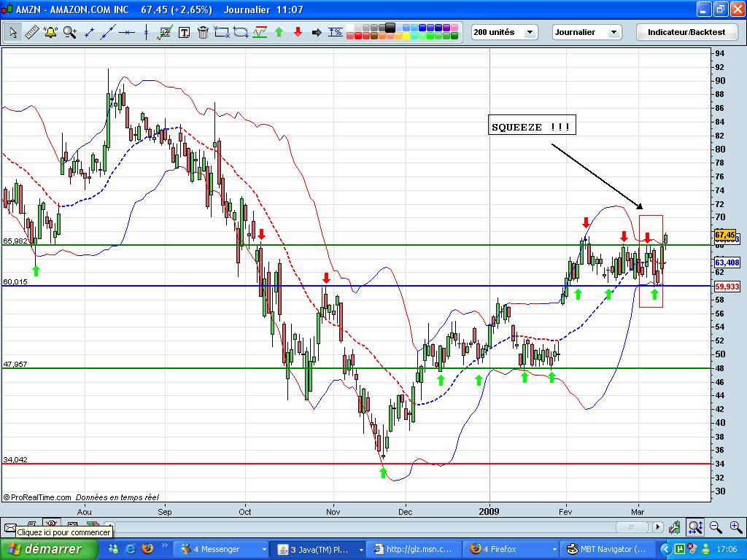Click the green H tray icon
The width and height of the screenshot is (747, 560).
[x=679, y=549]
